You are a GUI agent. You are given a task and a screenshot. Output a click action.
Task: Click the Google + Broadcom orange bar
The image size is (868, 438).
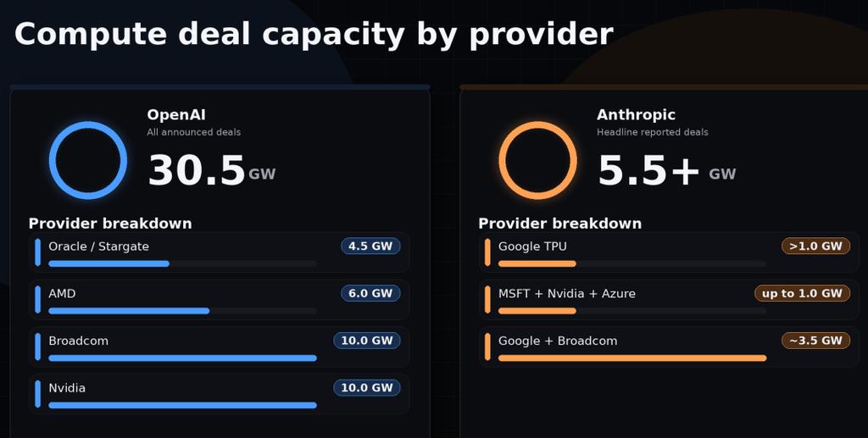tap(632, 358)
